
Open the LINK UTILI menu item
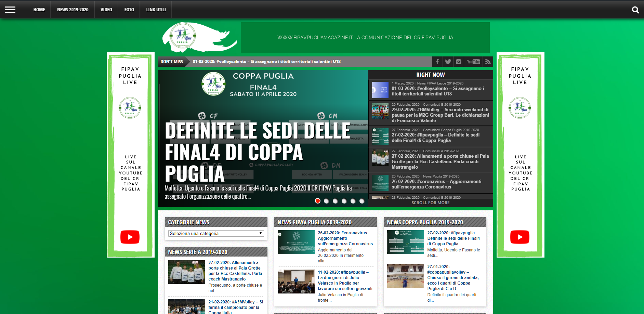pyautogui.click(x=156, y=10)
